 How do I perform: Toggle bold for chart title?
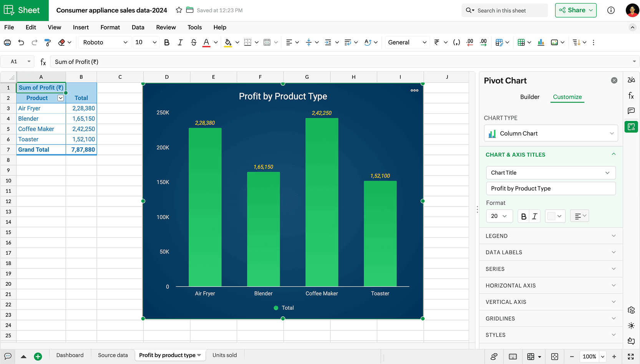click(523, 217)
